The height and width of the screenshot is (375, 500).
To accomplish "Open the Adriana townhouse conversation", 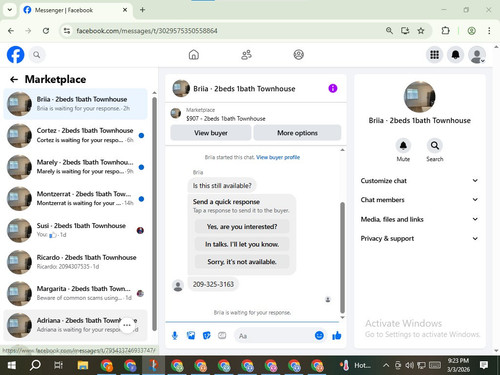I will tap(75, 325).
